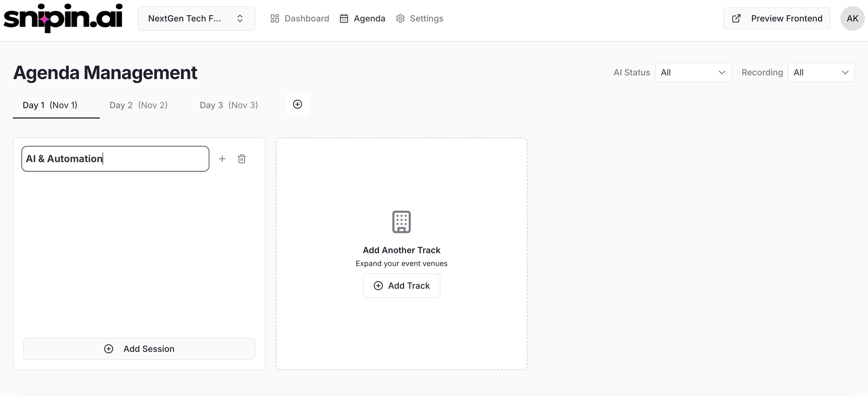Click the external link icon beside Preview Frontend
This screenshot has height=396, width=868.
(736, 18)
